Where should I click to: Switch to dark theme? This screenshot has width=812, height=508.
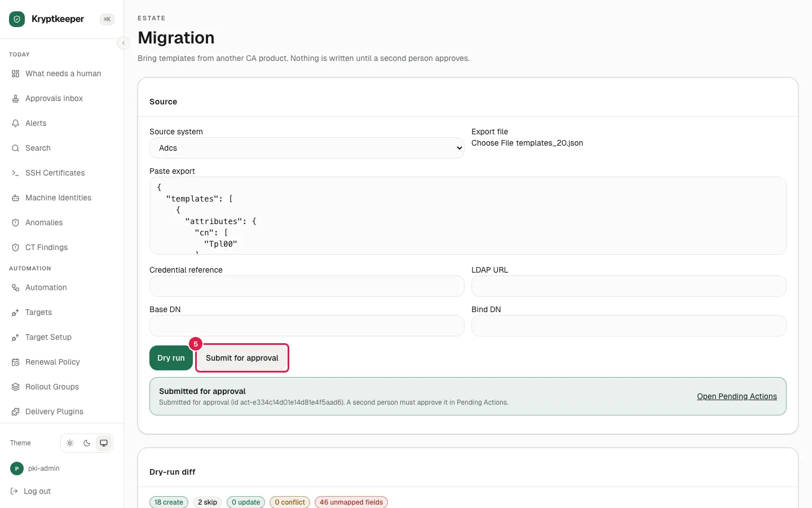point(87,443)
